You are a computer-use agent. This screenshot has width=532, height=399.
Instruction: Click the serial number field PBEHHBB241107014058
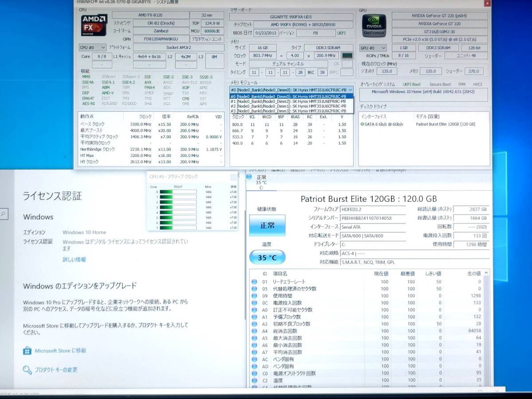[x=372, y=218]
